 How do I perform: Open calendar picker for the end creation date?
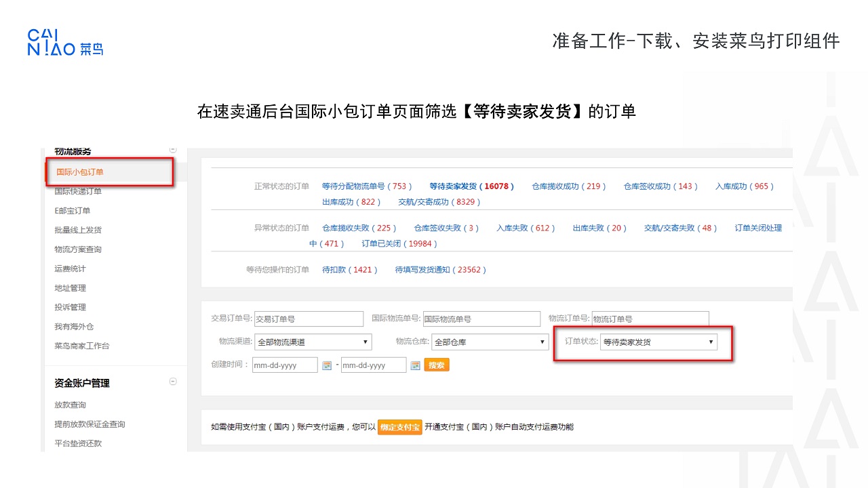[416, 365]
